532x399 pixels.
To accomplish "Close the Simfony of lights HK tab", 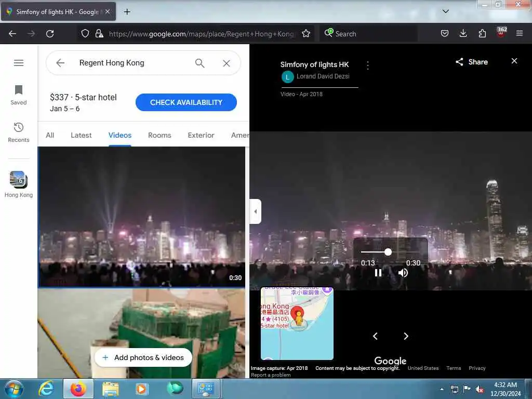I will point(107,11).
